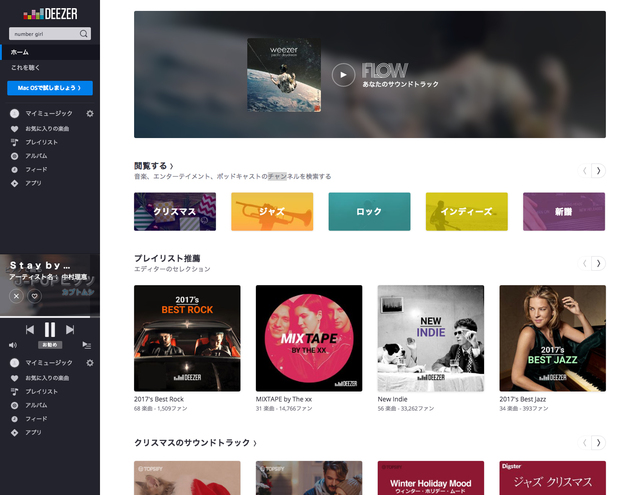The width and height of the screenshot is (640, 495).
Task: Open the purple 新譜 channel tile
Action: [x=564, y=211]
